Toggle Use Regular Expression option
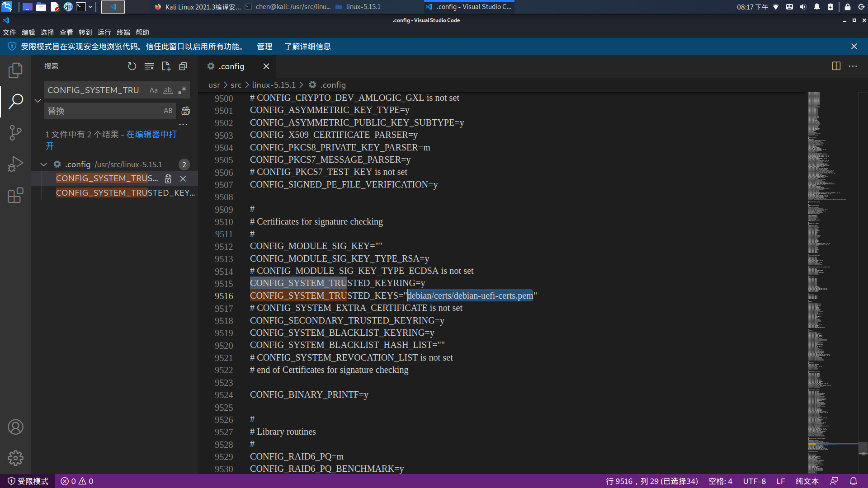The height and width of the screenshot is (488, 868). (182, 90)
